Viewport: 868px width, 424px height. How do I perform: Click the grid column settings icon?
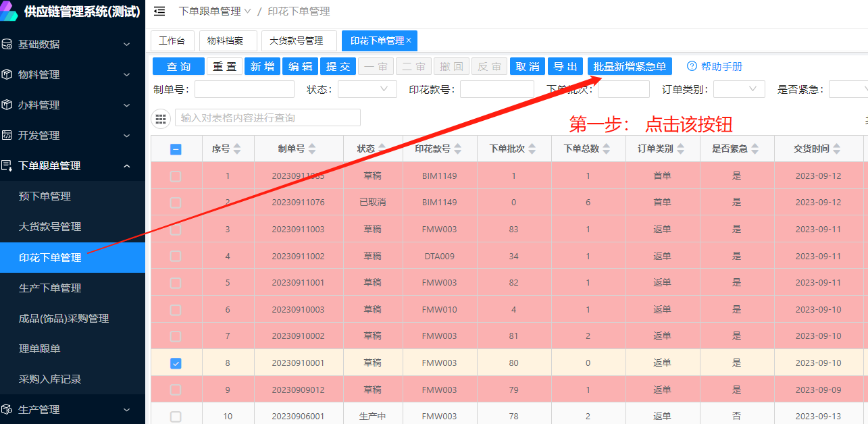click(161, 119)
